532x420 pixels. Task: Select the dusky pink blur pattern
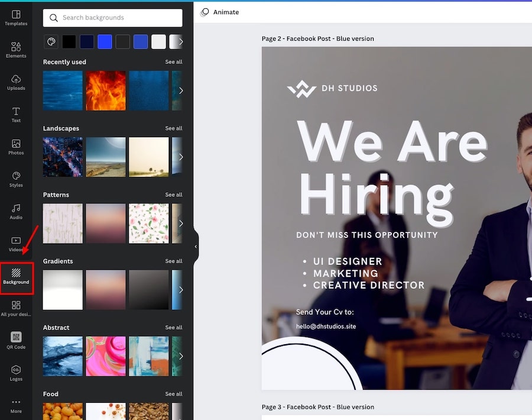point(106,224)
